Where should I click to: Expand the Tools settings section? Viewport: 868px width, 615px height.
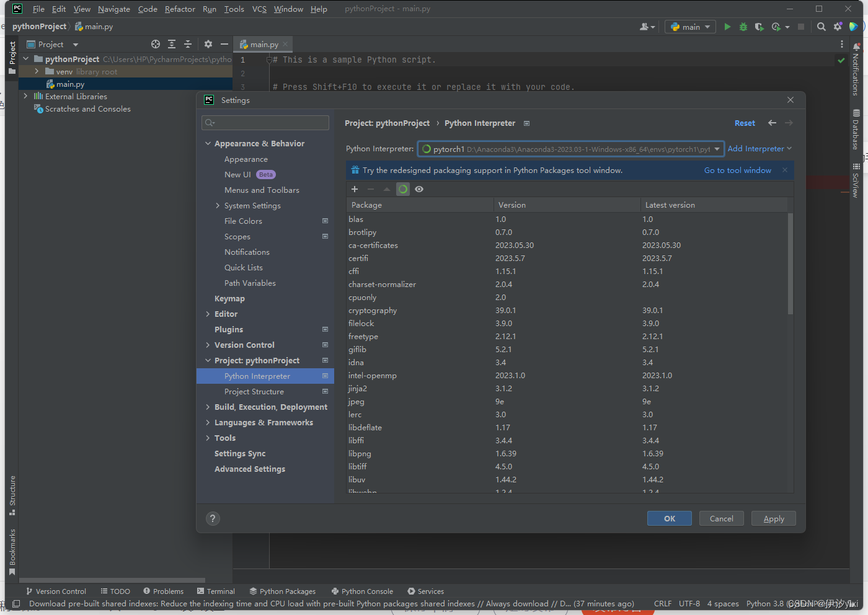click(x=208, y=438)
